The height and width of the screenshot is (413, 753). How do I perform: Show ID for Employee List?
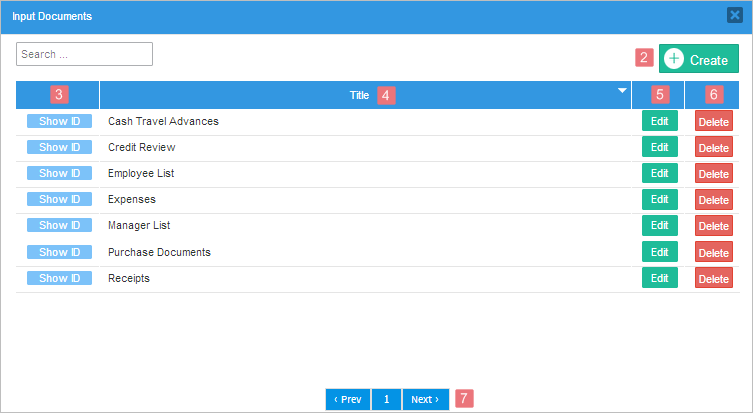tap(59, 173)
